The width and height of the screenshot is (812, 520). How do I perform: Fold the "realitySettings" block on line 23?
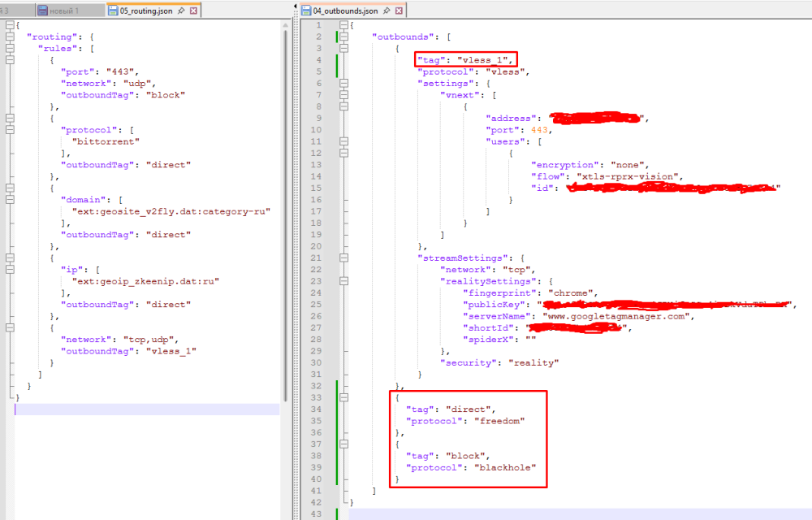(344, 281)
